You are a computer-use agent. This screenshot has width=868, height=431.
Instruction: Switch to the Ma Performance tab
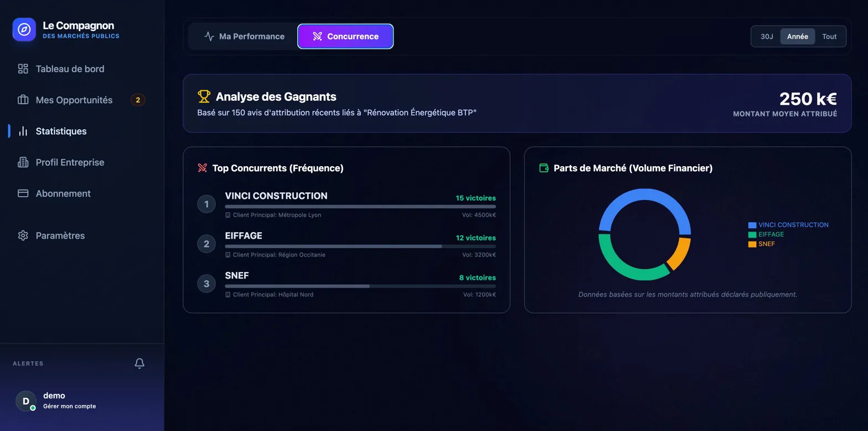(244, 37)
